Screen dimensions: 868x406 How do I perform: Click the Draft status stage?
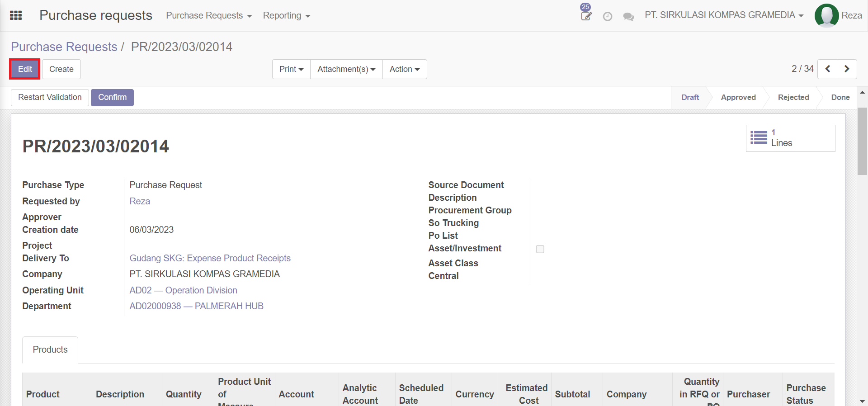click(x=690, y=97)
